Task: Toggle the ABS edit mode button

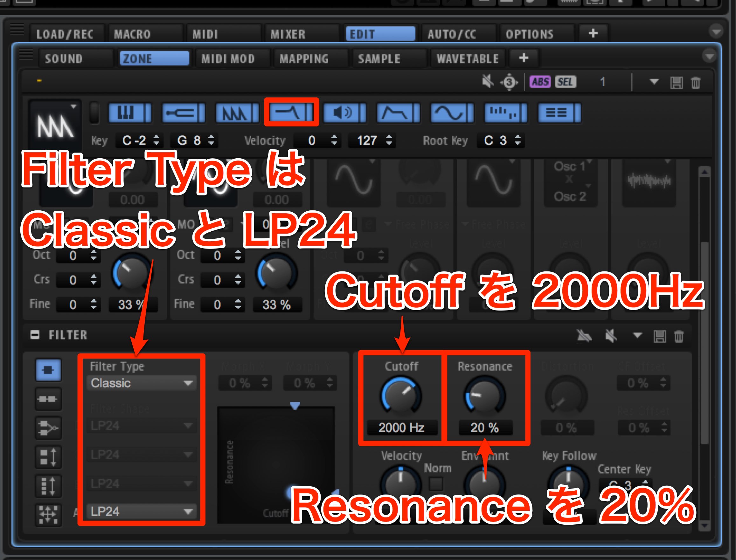Action: tap(540, 82)
